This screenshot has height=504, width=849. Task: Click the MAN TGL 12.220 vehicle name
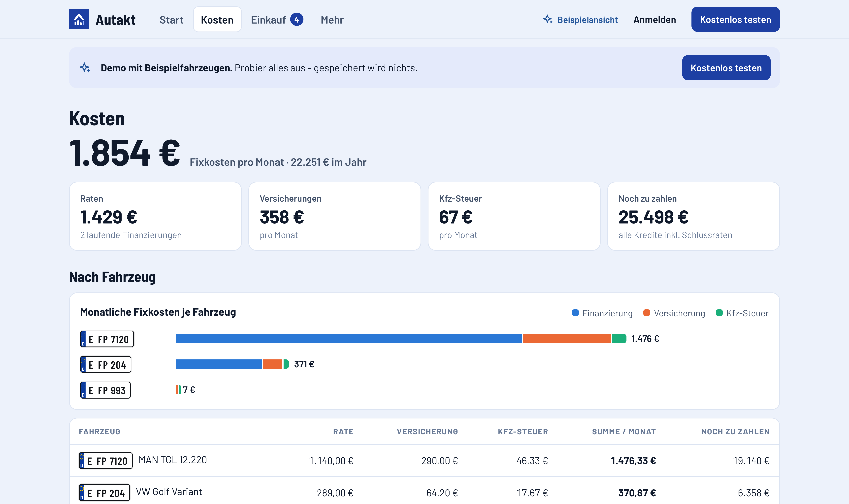[x=172, y=460]
